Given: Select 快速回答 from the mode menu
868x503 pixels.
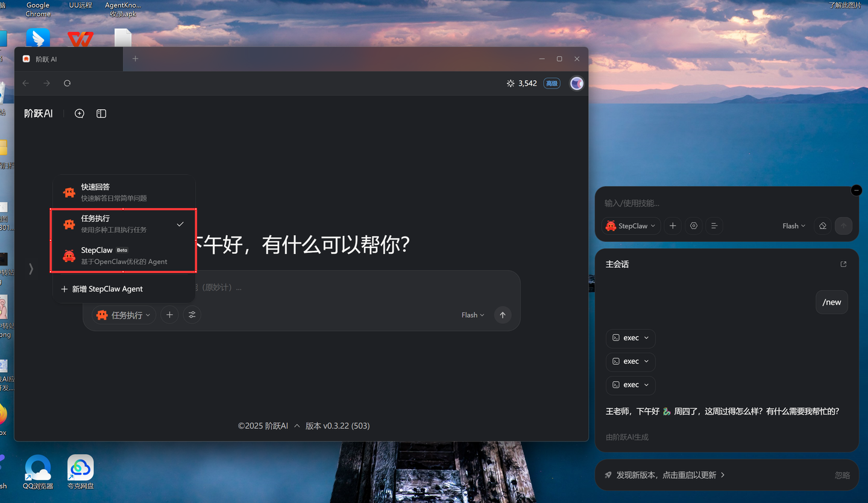Looking at the screenshot, I should pyautogui.click(x=124, y=192).
